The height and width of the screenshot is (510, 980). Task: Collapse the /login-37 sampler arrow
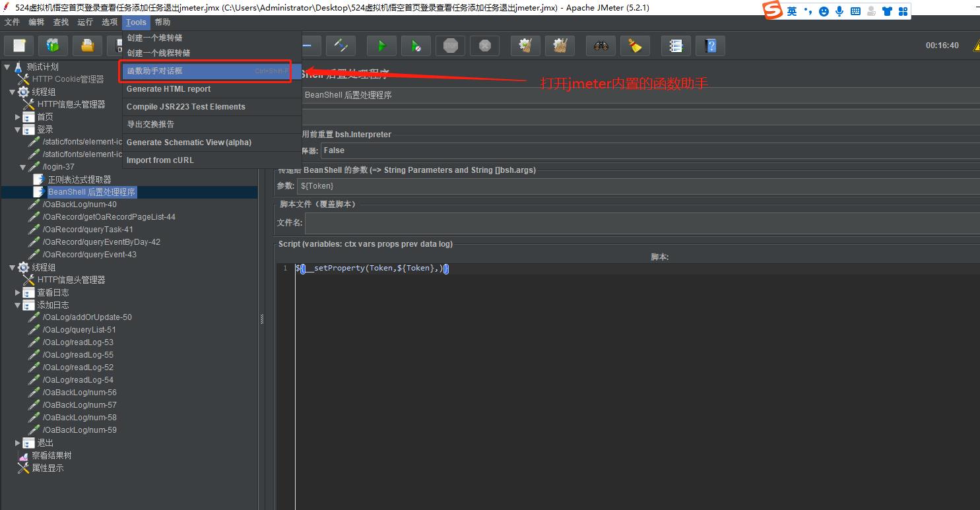pos(23,167)
